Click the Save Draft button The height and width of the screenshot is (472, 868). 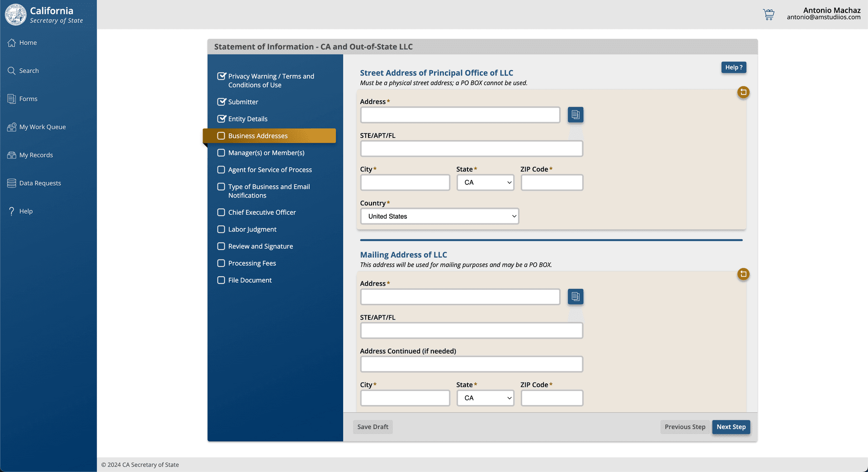pos(373,427)
